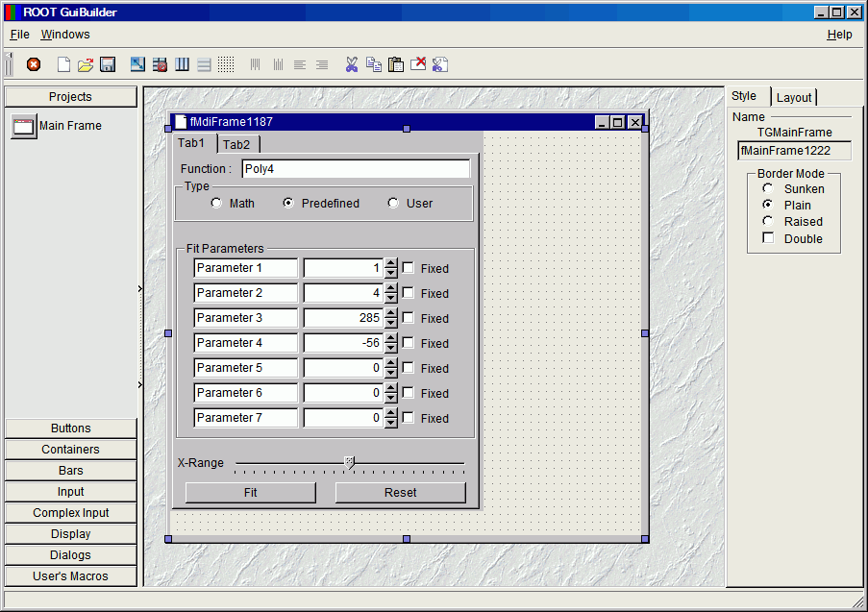868x612 pixels.
Task: Save project with the floppy disk icon
Action: (x=108, y=64)
